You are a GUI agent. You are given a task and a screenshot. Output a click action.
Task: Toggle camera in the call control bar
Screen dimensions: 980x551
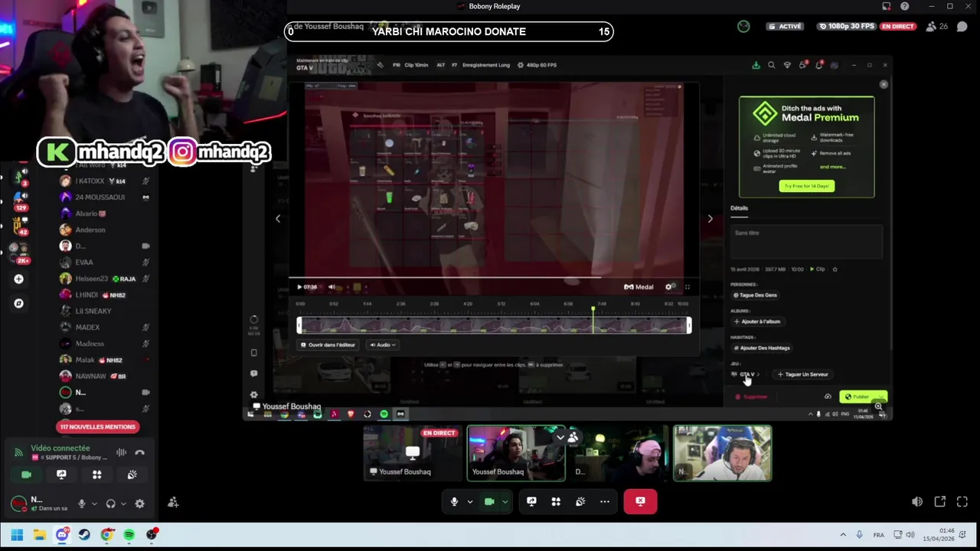point(489,502)
